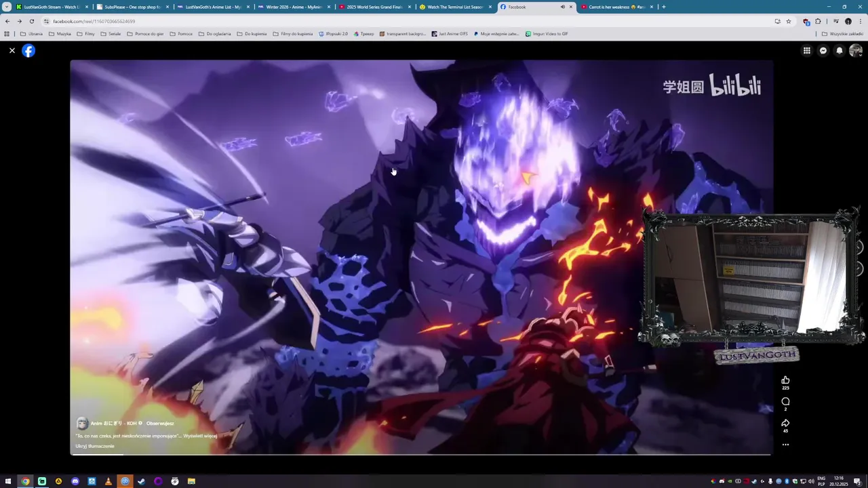
Task: Open the Anim おにぎり - KOH page name
Action: coord(113,423)
